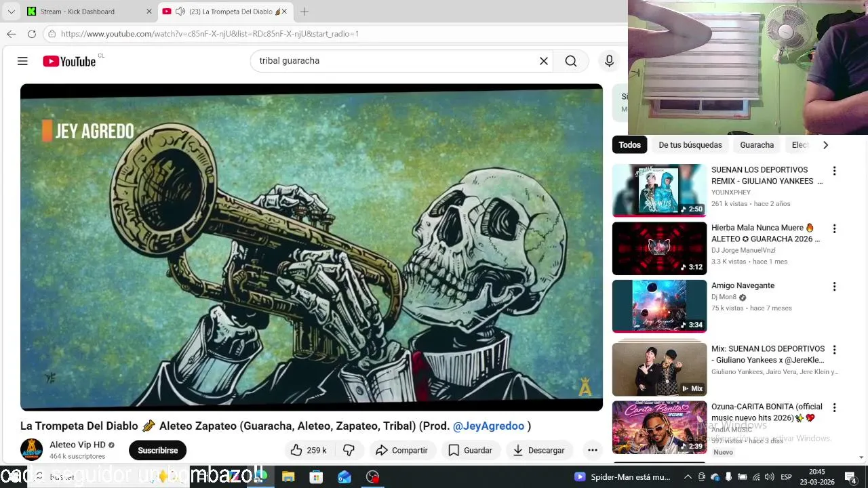Open the notification center icon
Screen dimensions: 868x488
(850, 477)
